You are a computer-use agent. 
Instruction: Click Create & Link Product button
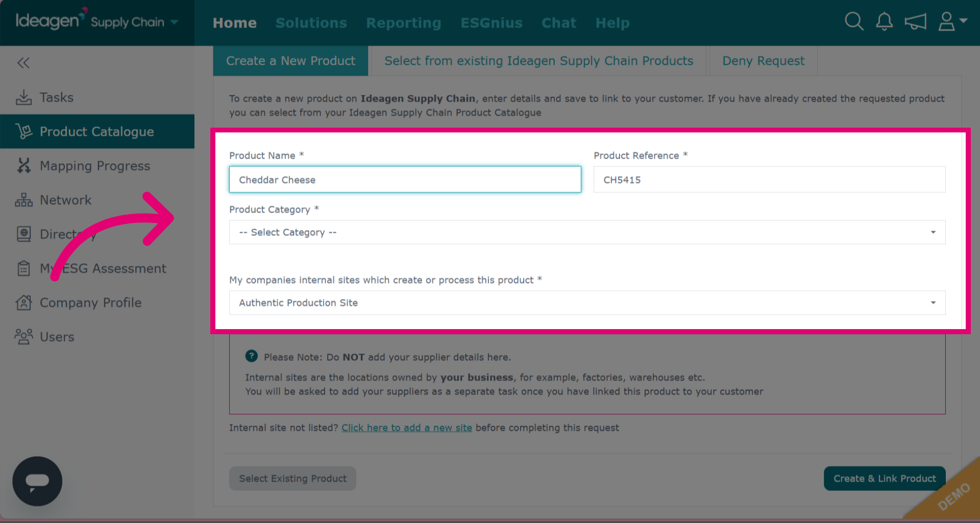[x=885, y=479]
